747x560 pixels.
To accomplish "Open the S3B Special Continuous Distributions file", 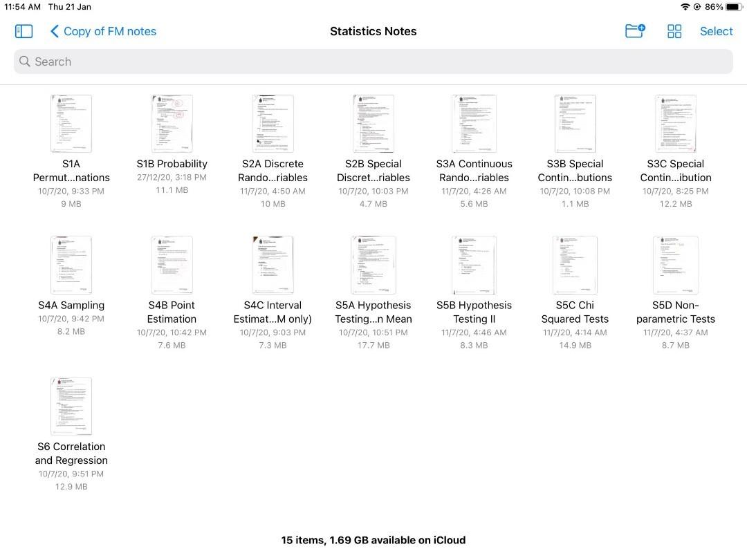I will click(x=575, y=124).
